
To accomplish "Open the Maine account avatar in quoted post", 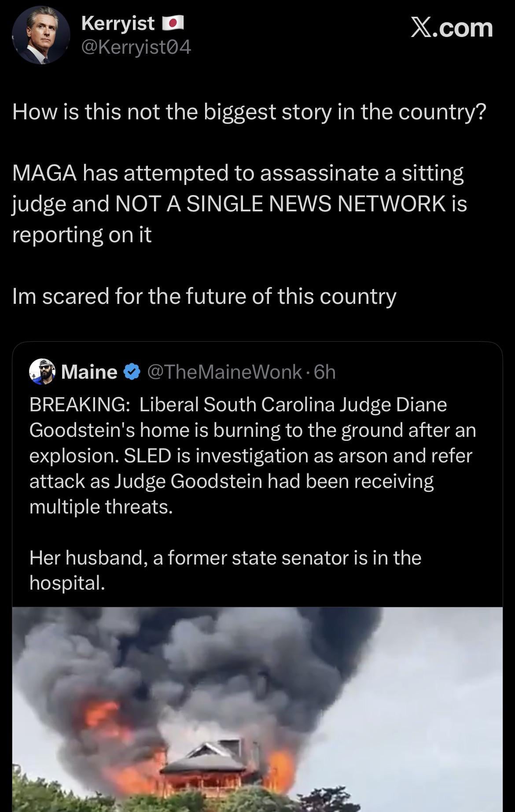I will pyautogui.click(x=42, y=372).
